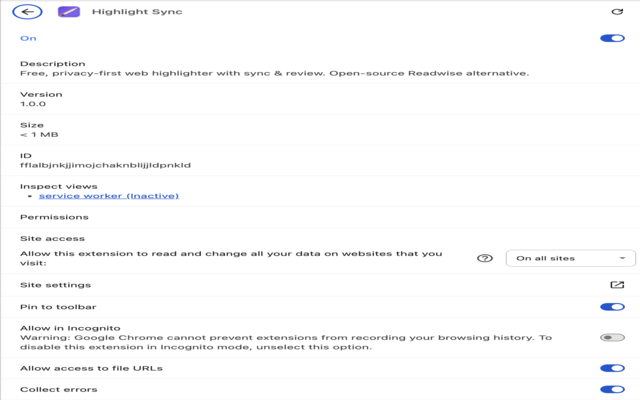Image resolution: width=640 pixels, height=400 pixels.
Task: Click the Permissions section heading
Action: point(54,217)
